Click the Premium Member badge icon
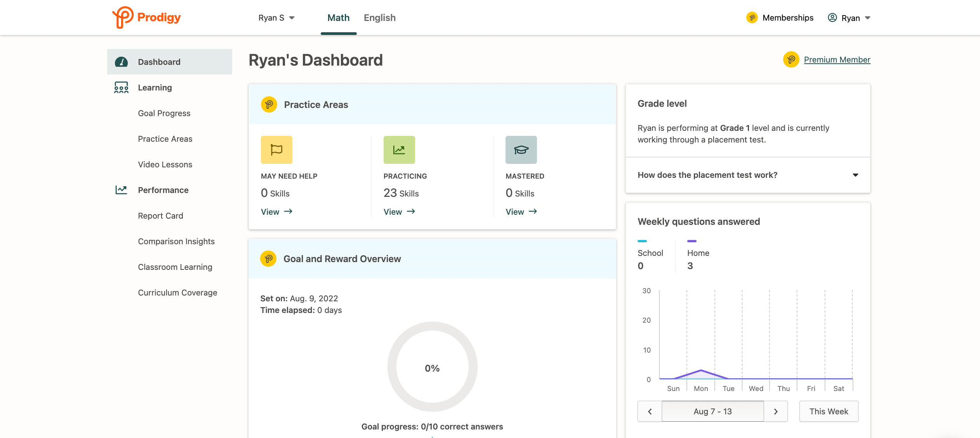The width and height of the screenshot is (980, 438). click(x=791, y=59)
